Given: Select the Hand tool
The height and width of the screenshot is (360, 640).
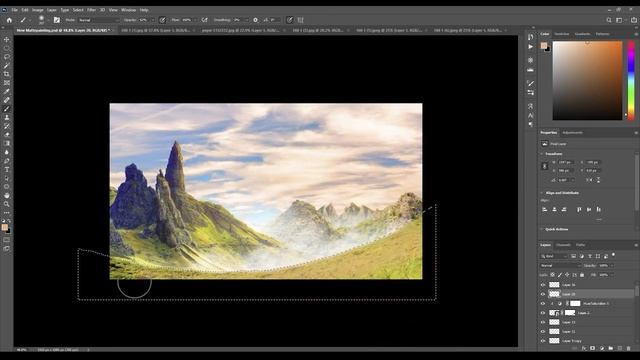Looking at the screenshot, I should [x=7, y=196].
